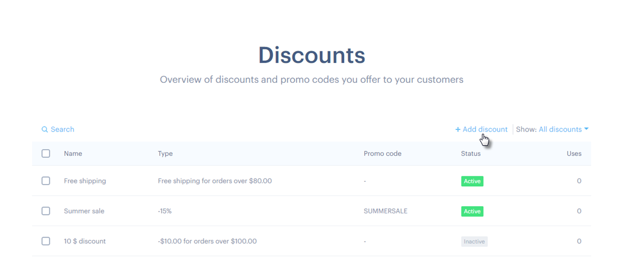The width and height of the screenshot is (644, 273).
Task: Click the Inactive badge for 10 $ discount
Action: click(474, 242)
